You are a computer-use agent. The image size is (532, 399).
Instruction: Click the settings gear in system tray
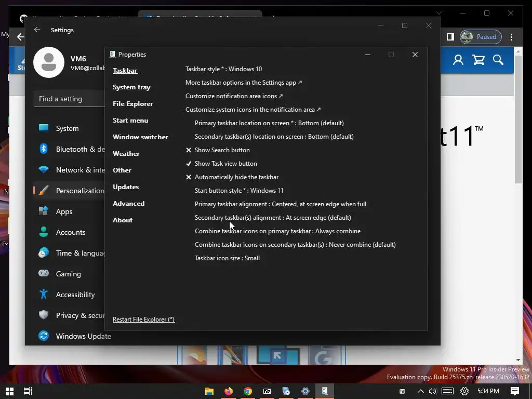point(464,391)
